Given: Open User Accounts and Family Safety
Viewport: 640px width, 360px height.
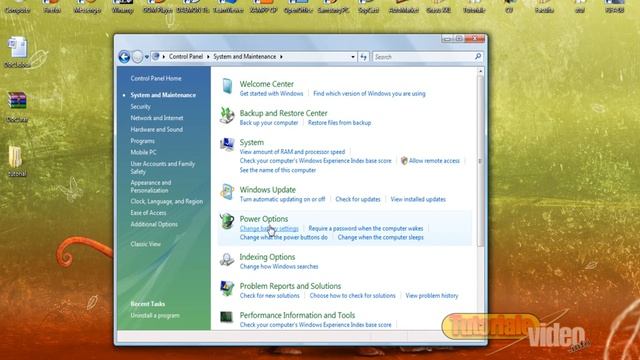Looking at the screenshot, I should pyautogui.click(x=162, y=168).
